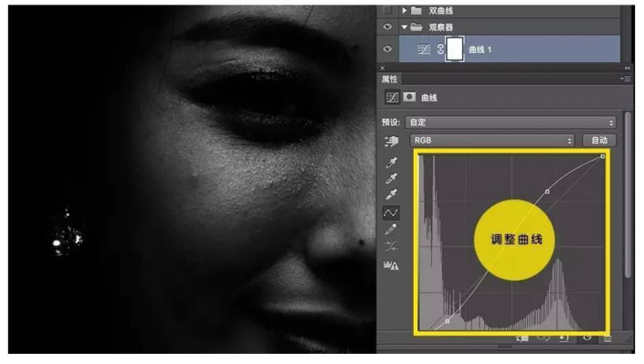This screenshot has height=364, width=644.
Task: Select the edit points curve tool
Action: click(x=391, y=213)
